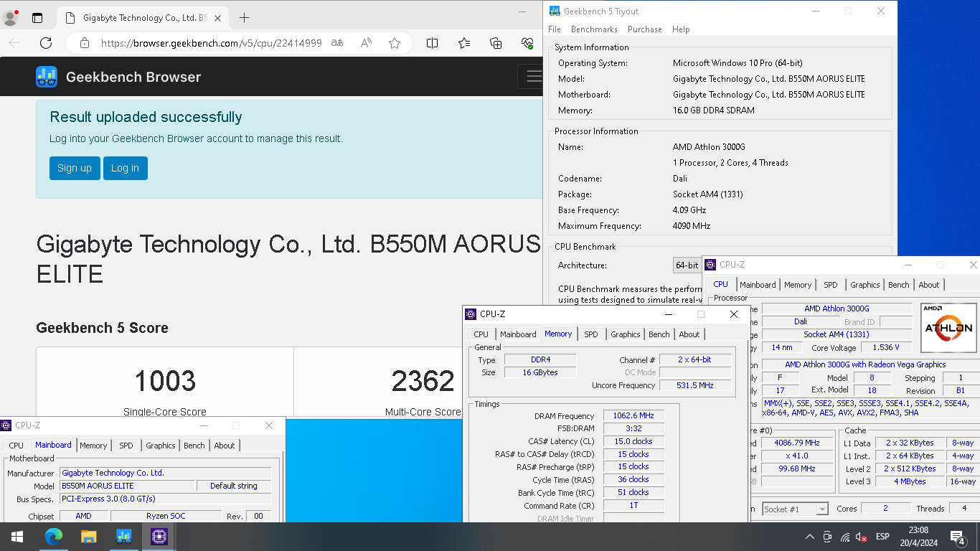The image size is (980, 551).
Task: Click the Geekbench 5 Tryout title icon
Action: [555, 11]
